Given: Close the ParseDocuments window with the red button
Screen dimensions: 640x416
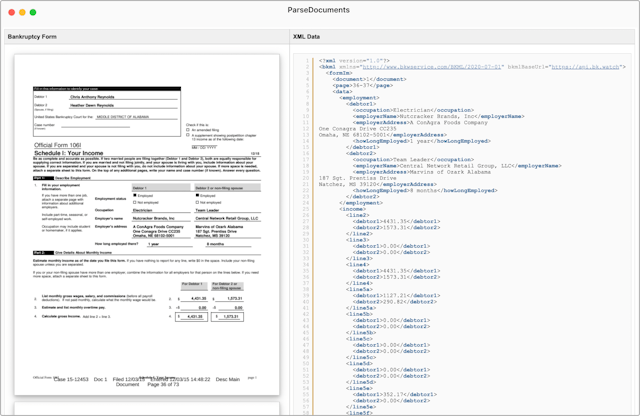Looking at the screenshot, I should (12, 12).
